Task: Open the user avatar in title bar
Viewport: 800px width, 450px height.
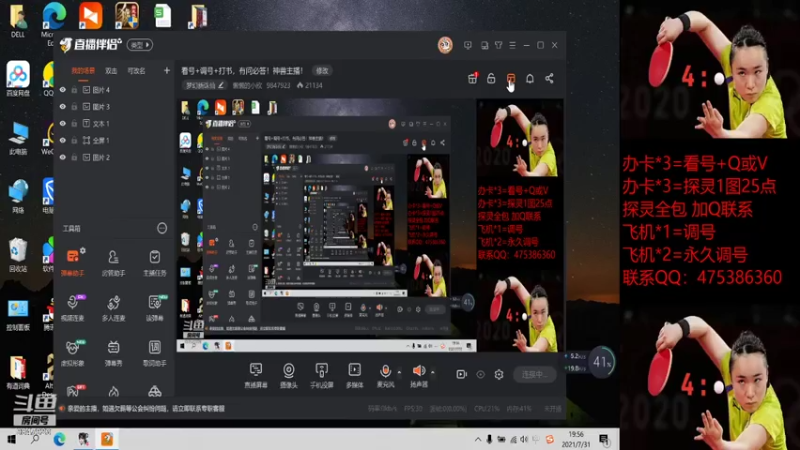Action: 445,45
